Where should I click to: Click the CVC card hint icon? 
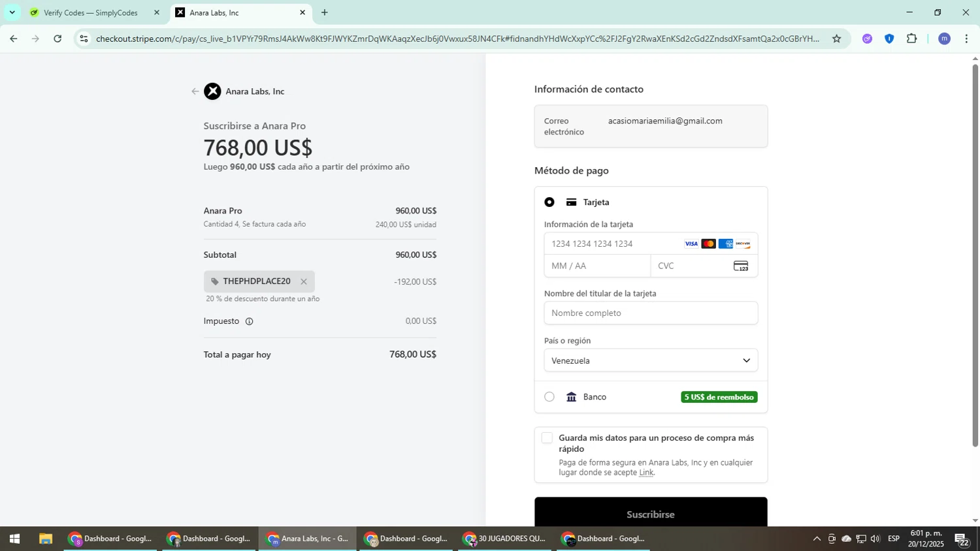[741, 266]
